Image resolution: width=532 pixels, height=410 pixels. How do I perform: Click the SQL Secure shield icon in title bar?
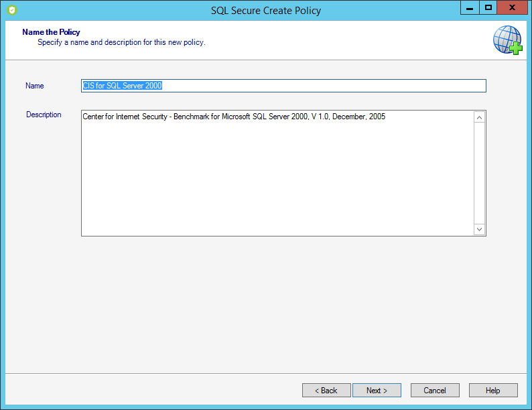pos(12,10)
